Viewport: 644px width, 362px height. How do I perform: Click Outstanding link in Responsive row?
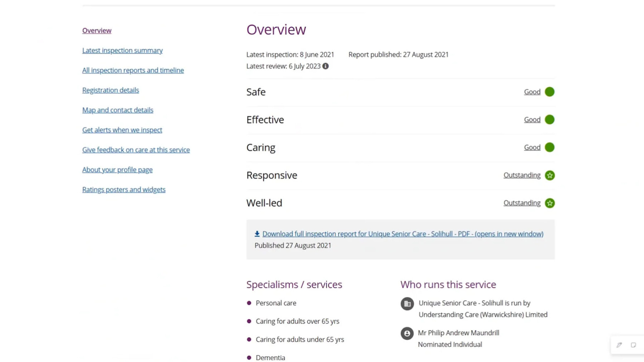click(522, 175)
